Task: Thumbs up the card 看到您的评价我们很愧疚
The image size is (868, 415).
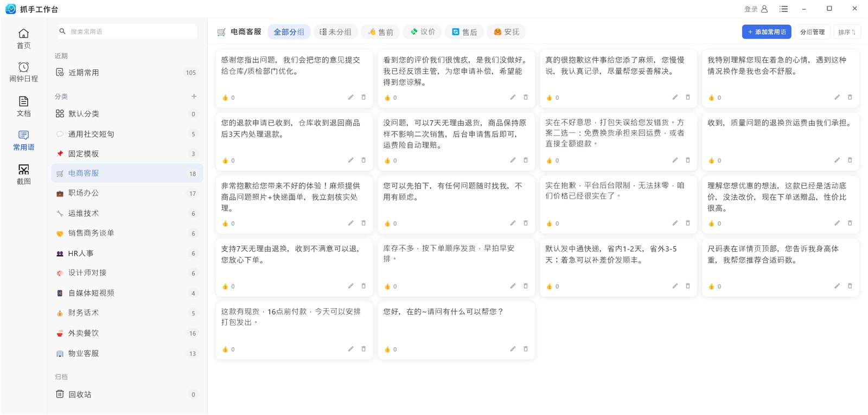Action: [387, 98]
